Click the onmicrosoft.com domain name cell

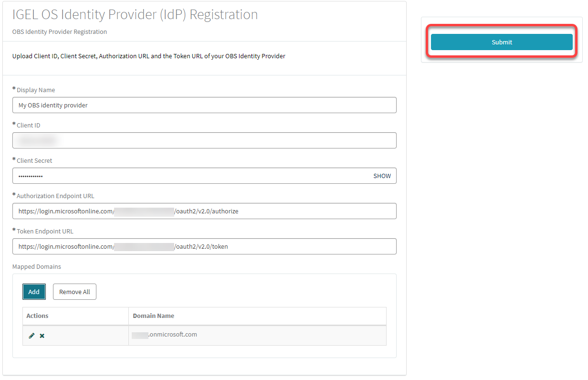[165, 335]
